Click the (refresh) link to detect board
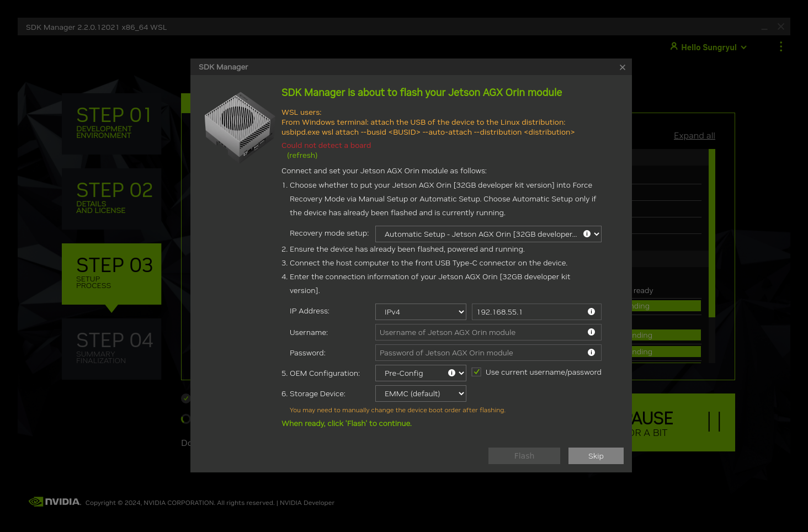808x532 pixels. click(302, 156)
